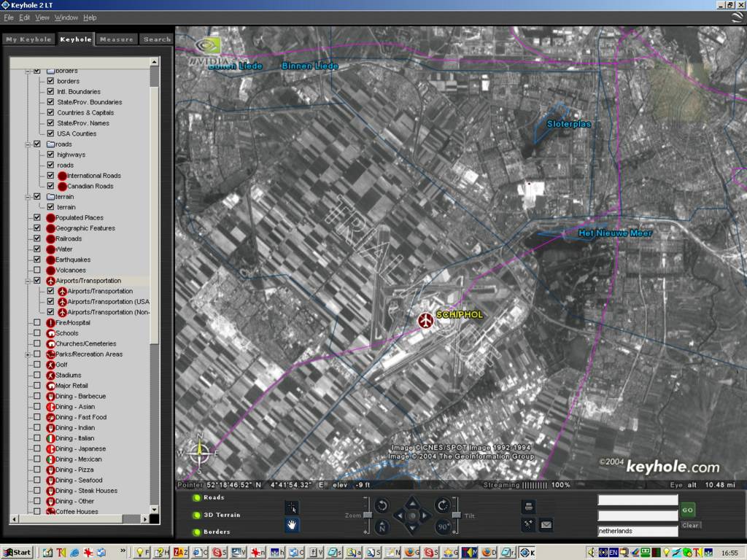Screen dimensions: 747x560
Task: Open the Edit menu
Action: pyautogui.click(x=24, y=17)
